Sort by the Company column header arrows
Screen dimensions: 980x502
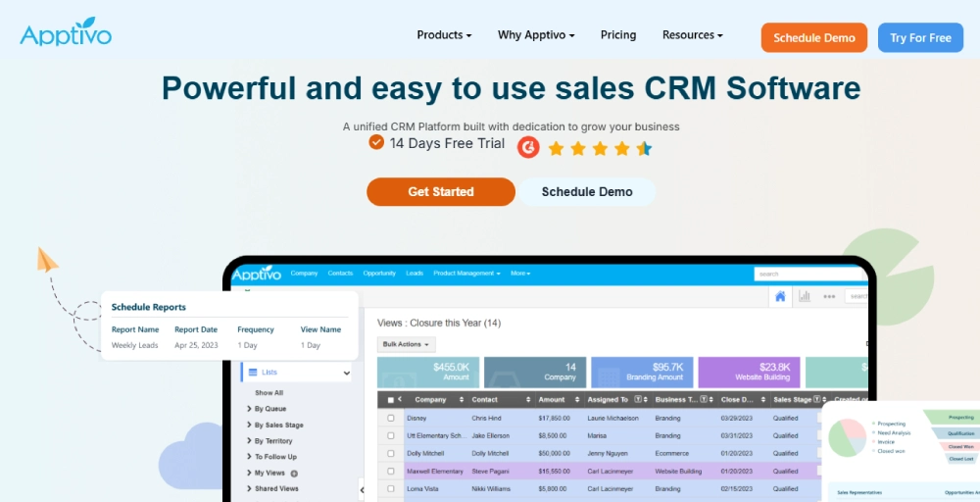point(462,400)
